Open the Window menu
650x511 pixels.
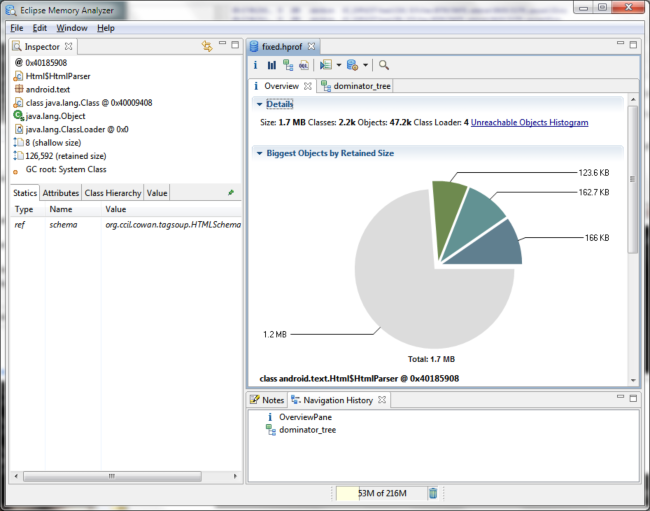[x=72, y=28]
